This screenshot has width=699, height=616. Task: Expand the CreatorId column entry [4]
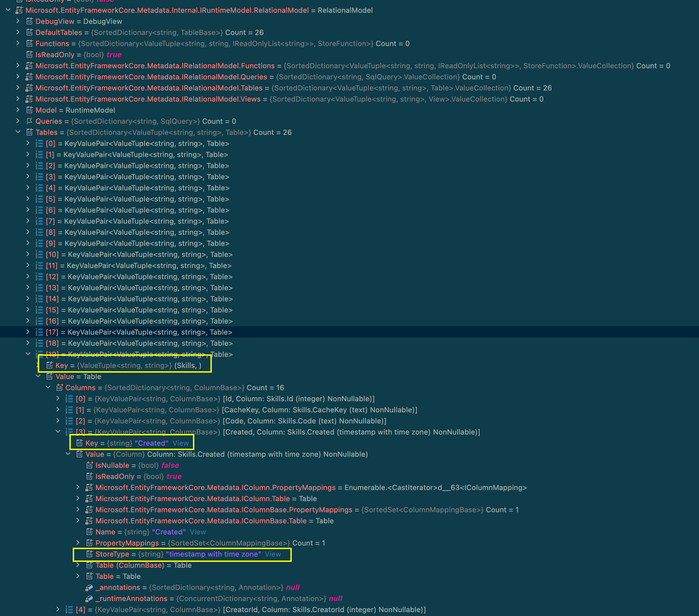[x=57, y=610]
